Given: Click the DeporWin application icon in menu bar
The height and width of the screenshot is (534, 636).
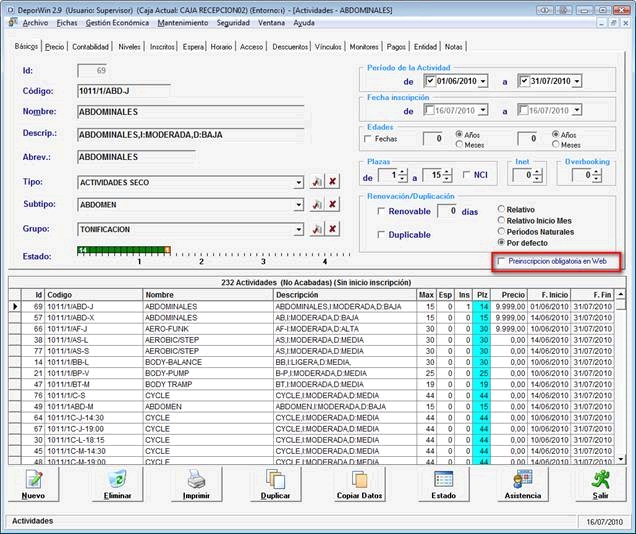Looking at the screenshot, I should (x=13, y=23).
